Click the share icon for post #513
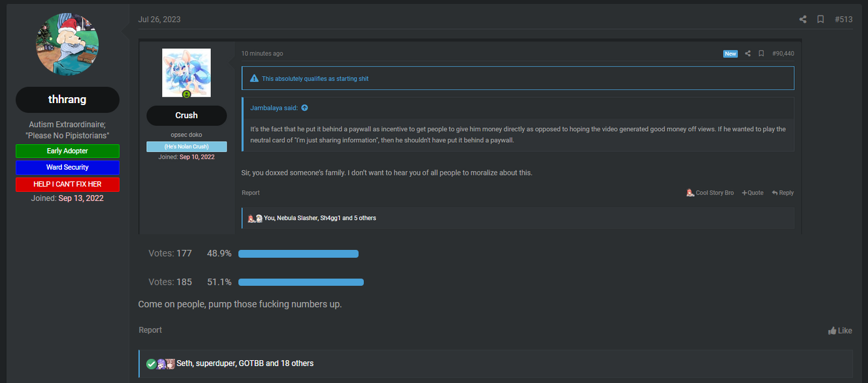 click(803, 20)
